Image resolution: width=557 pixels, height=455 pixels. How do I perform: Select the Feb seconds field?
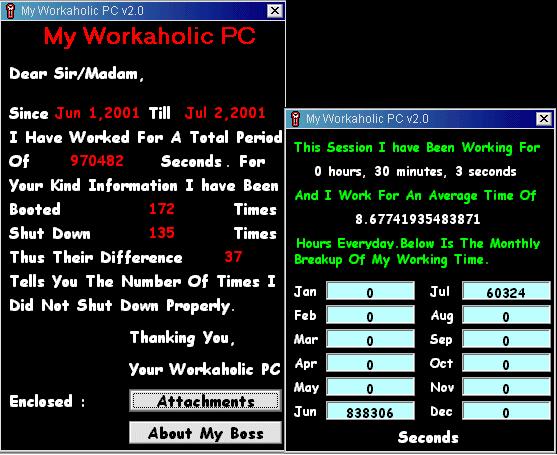[x=370, y=315]
